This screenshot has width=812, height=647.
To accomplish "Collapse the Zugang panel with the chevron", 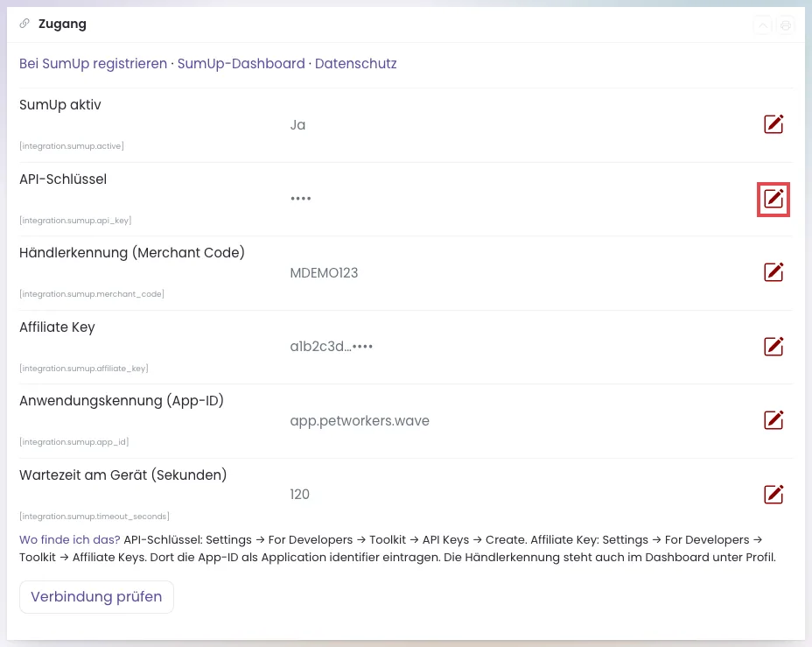I will click(x=763, y=25).
